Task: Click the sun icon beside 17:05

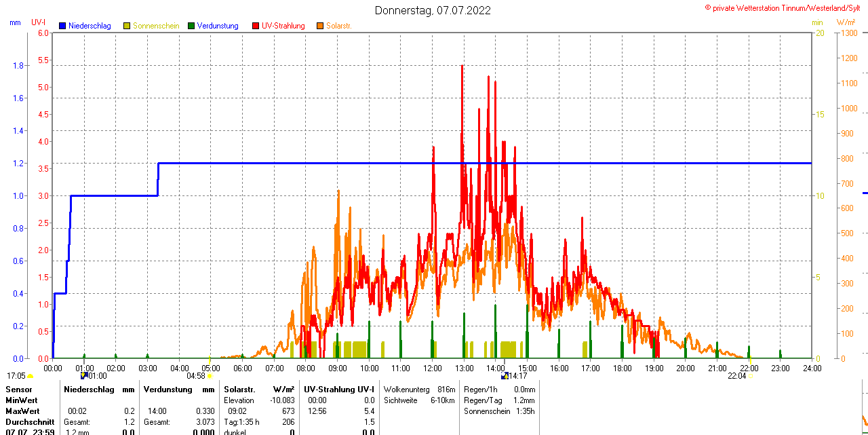Action: tap(30, 376)
